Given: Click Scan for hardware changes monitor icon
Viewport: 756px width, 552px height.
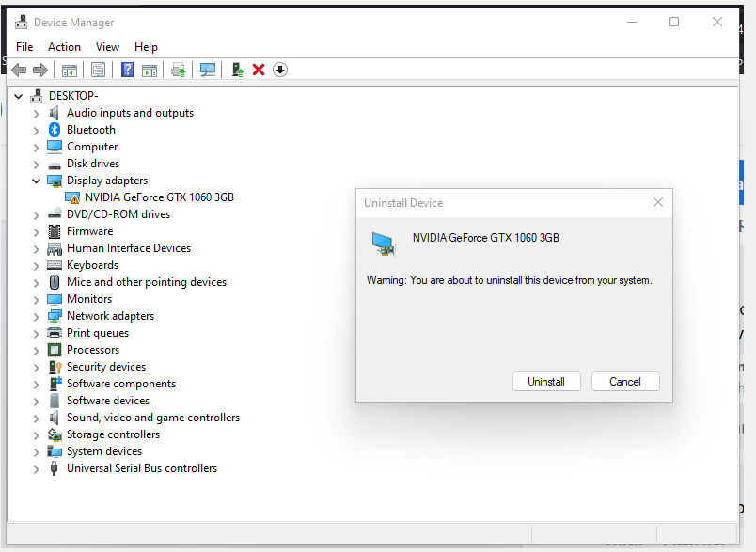Looking at the screenshot, I should [x=208, y=70].
